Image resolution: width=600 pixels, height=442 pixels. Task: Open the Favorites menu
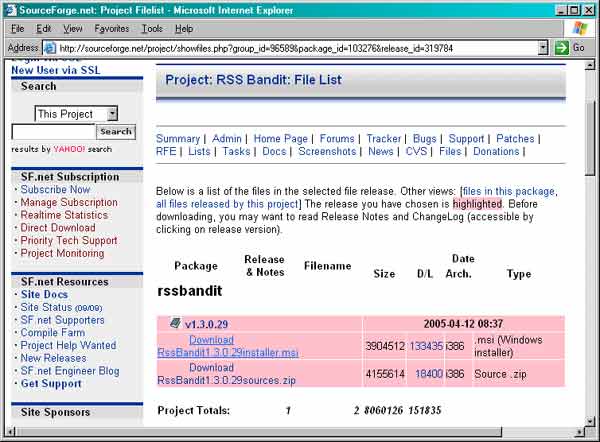click(112, 29)
